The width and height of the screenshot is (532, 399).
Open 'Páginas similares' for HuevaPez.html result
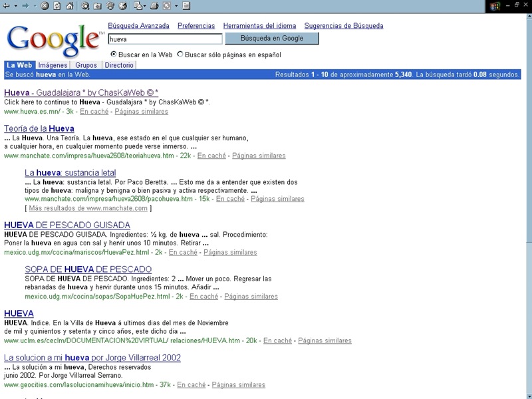[230, 253]
